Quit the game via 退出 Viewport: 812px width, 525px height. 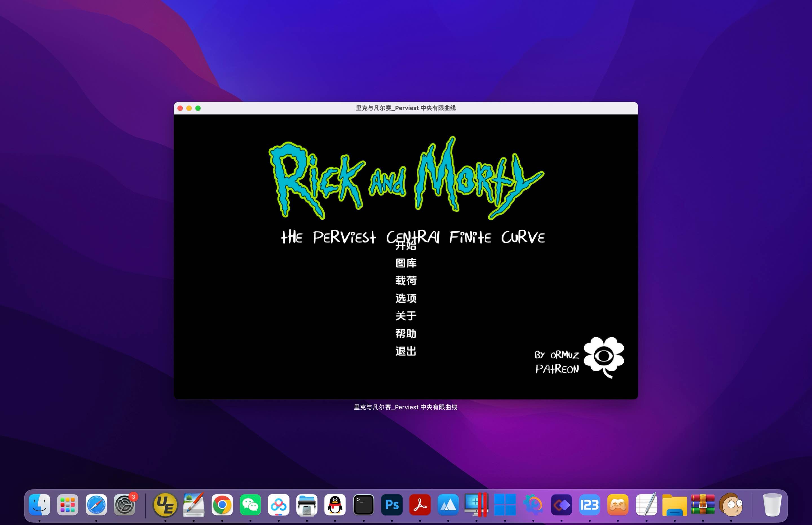click(x=406, y=351)
